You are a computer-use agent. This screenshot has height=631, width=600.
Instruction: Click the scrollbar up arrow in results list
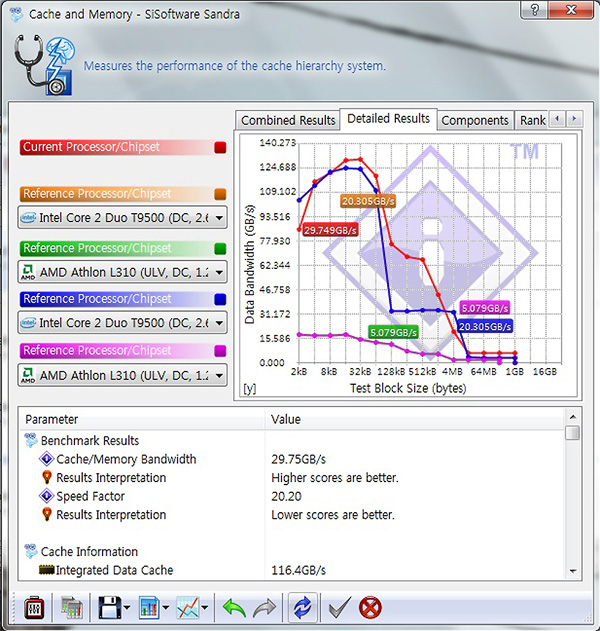(573, 417)
